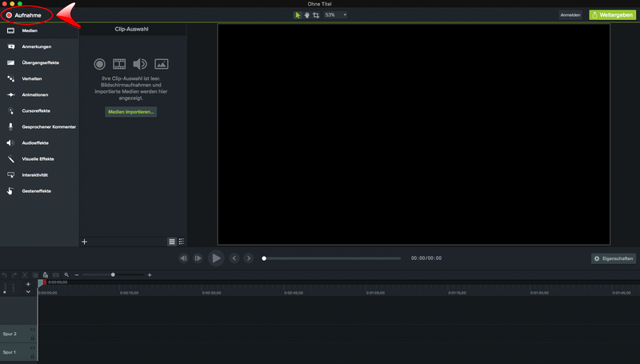Select the Spur 1 track header

[18, 352]
